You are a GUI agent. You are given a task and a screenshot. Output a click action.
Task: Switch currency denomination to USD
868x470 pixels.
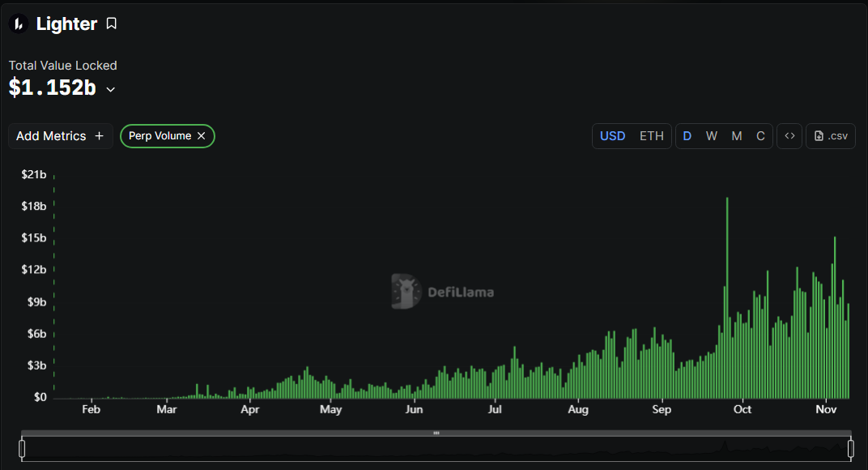click(x=612, y=136)
